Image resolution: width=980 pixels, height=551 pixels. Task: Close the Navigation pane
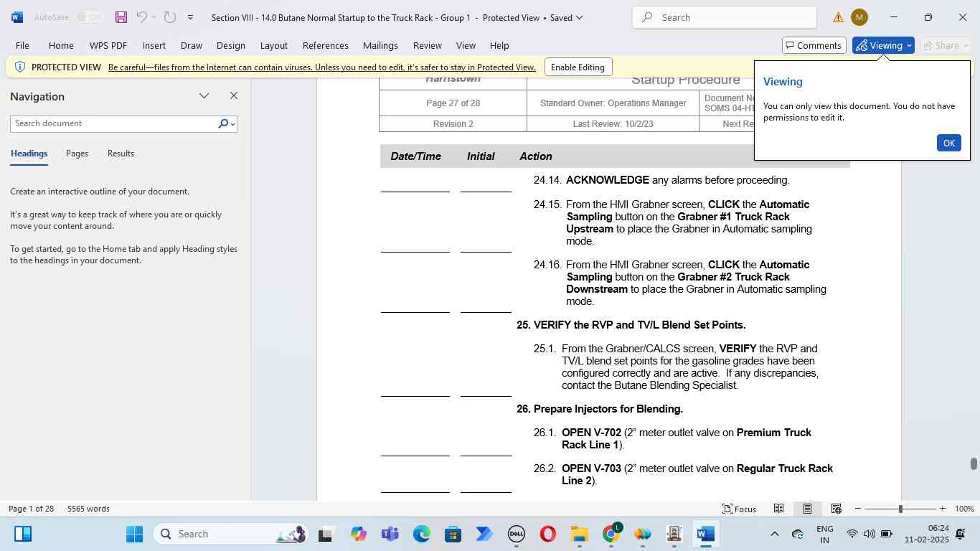coord(234,95)
